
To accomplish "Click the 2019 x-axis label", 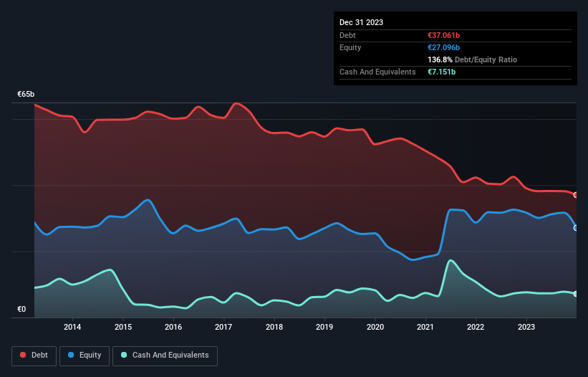I will (x=324, y=327).
